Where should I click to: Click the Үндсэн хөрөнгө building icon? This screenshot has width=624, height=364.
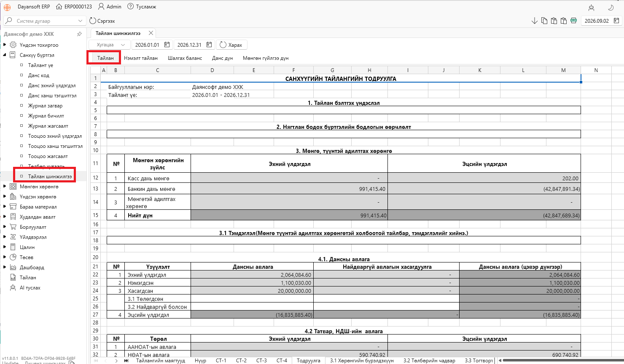(13, 196)
